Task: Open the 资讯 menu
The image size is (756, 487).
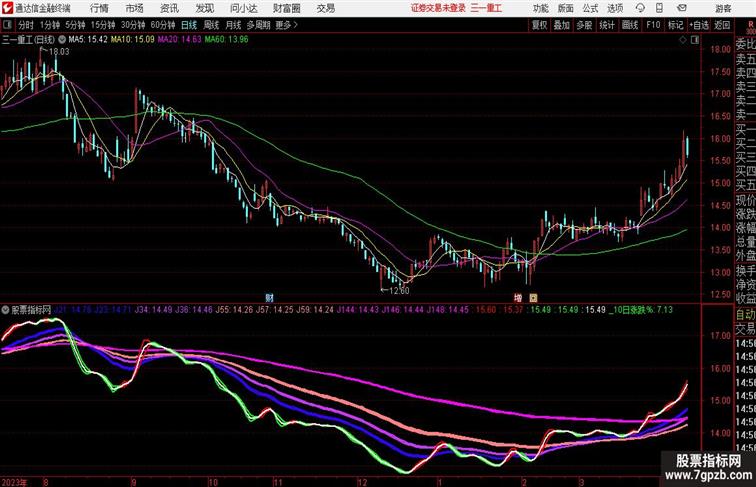Action: pyautogui.click(x=169, y=8)
